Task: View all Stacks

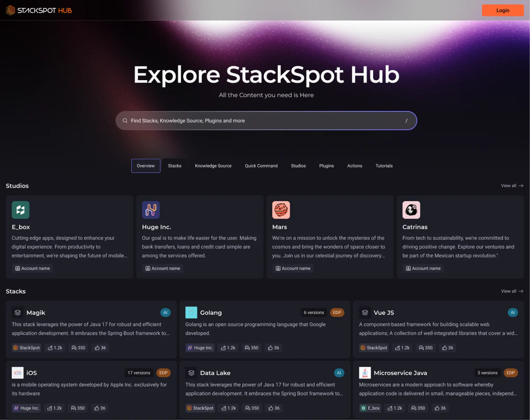Action: [512, 291]
